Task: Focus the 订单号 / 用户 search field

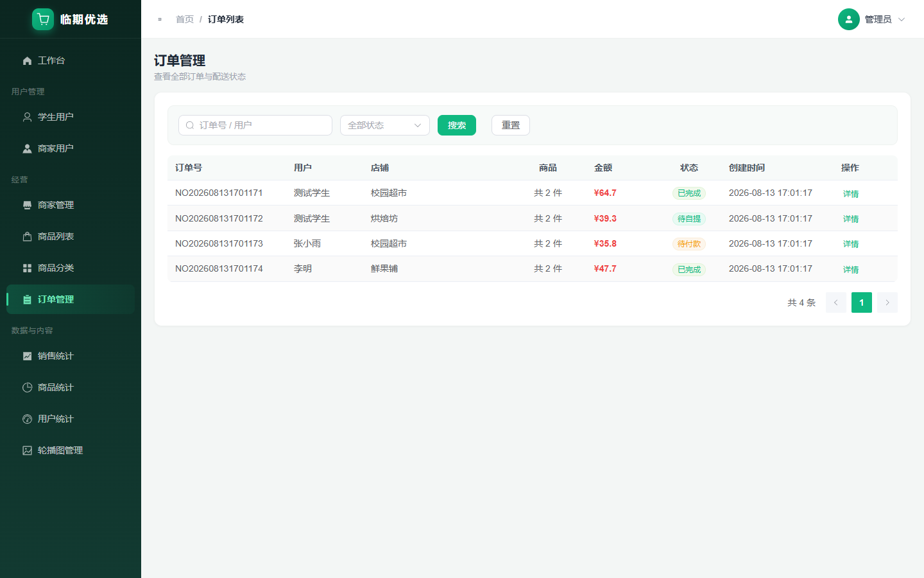Action: click(255, 125)
